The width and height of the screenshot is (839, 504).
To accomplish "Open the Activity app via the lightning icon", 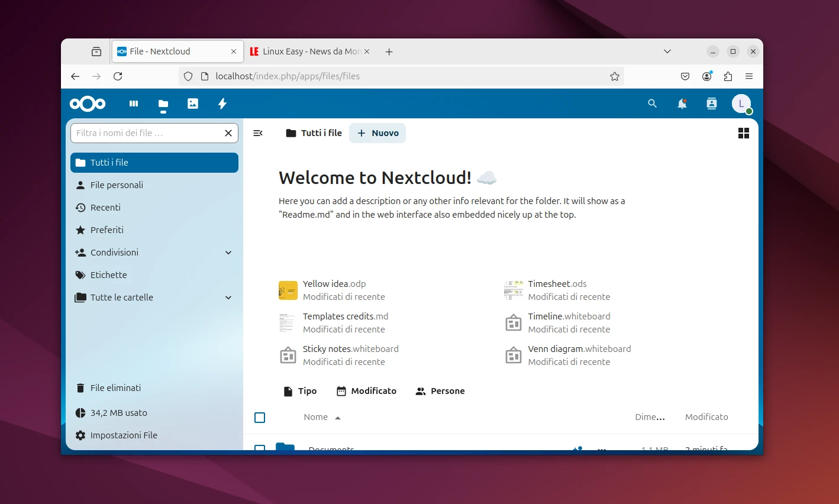I will tap(222, 104).
